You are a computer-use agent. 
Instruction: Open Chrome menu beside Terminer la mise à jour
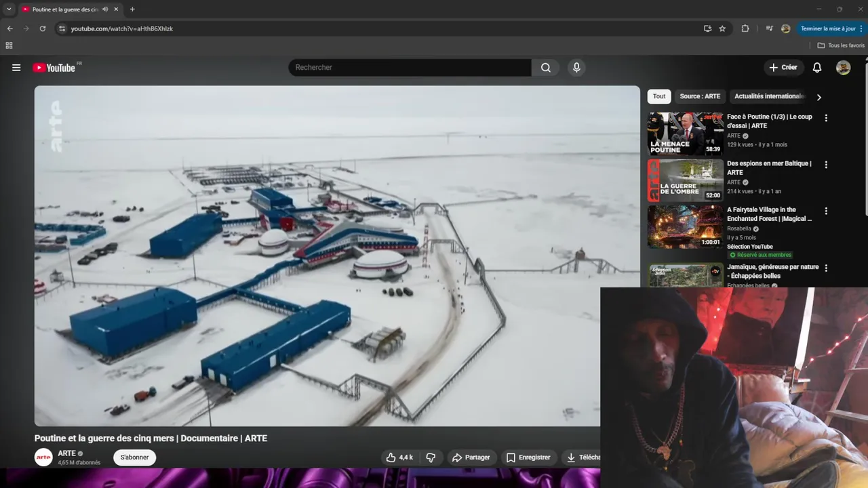[863, 28]
